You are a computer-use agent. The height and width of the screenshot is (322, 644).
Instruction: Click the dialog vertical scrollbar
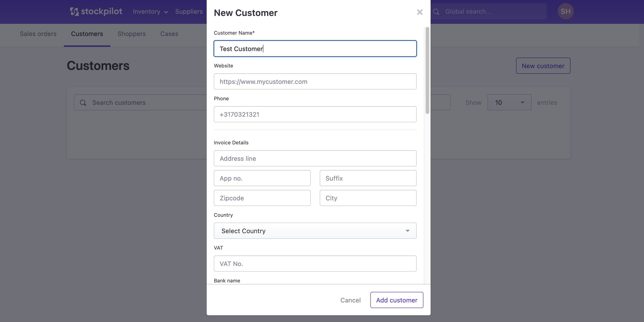click(427, 71)
